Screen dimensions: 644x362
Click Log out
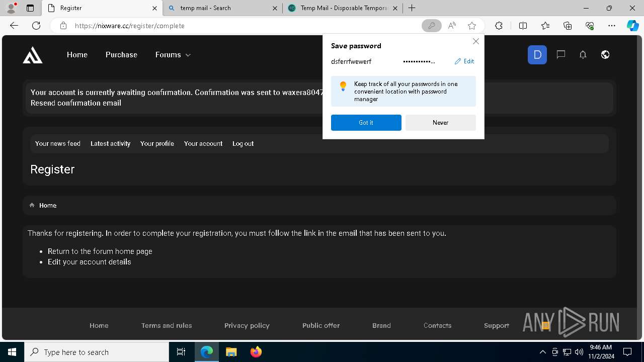pos(243,144)
